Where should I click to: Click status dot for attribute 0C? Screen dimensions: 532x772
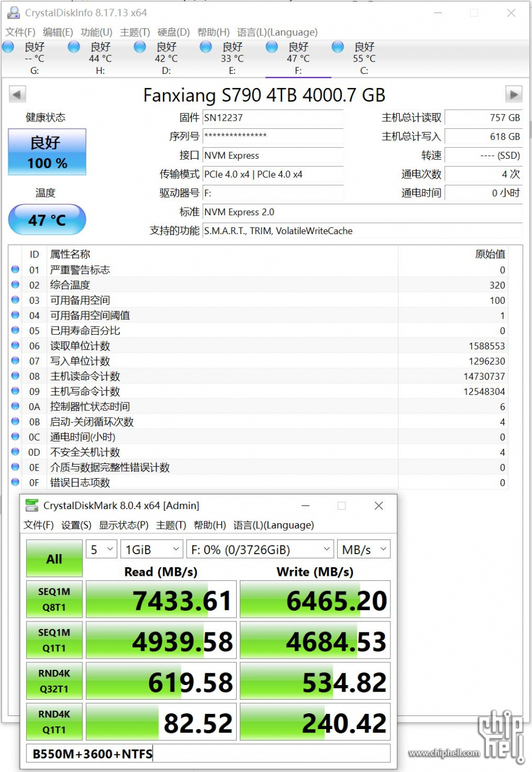pyautogui.click(x=15, y=437)
